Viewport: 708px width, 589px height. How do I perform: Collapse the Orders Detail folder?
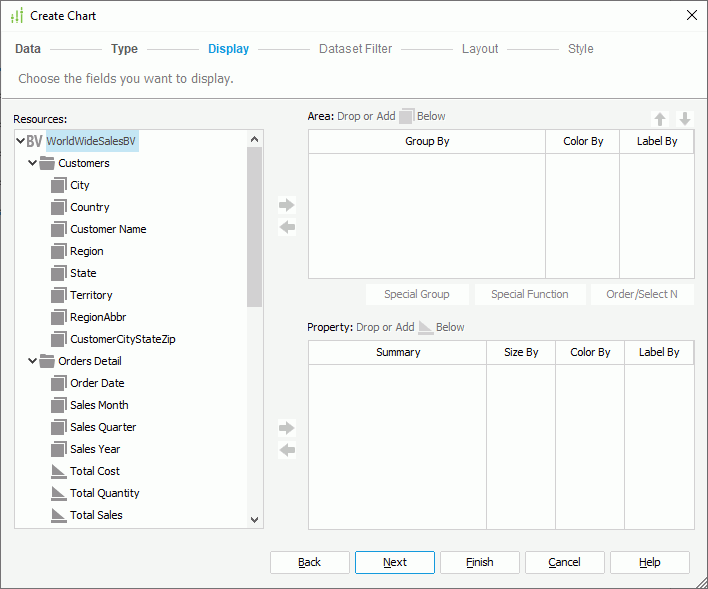coord(33,361)
